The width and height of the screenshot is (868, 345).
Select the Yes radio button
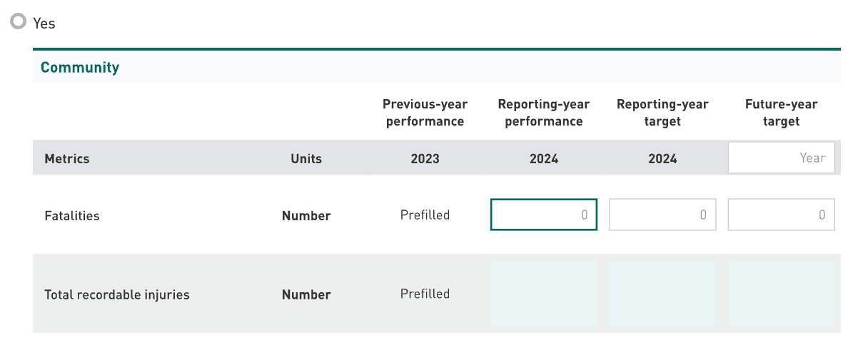click(x=18, y=22)
